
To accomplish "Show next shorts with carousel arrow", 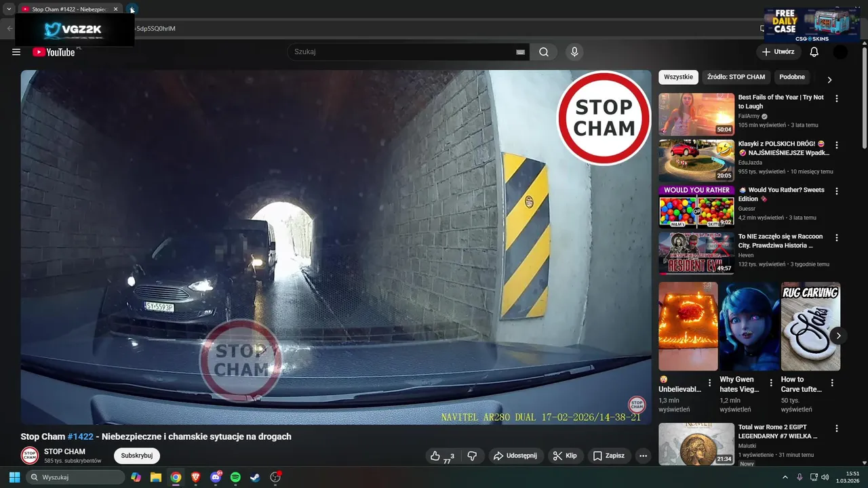I will click(838, 335).
